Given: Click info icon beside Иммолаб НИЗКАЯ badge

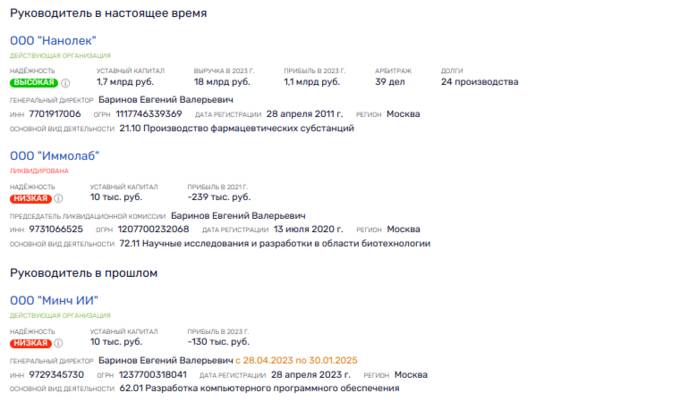Looking at the screenshot, I should click(59, 199).
